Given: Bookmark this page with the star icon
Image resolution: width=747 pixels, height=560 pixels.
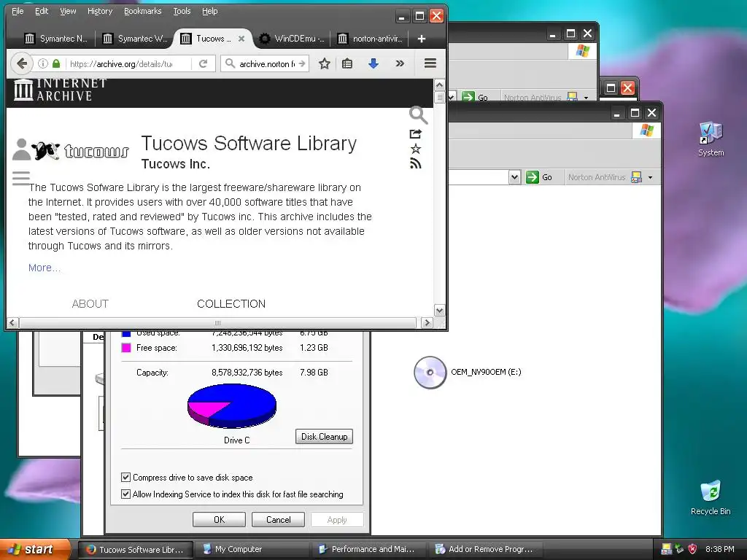Looking at the screenshot, I should (x=325, y=63).
